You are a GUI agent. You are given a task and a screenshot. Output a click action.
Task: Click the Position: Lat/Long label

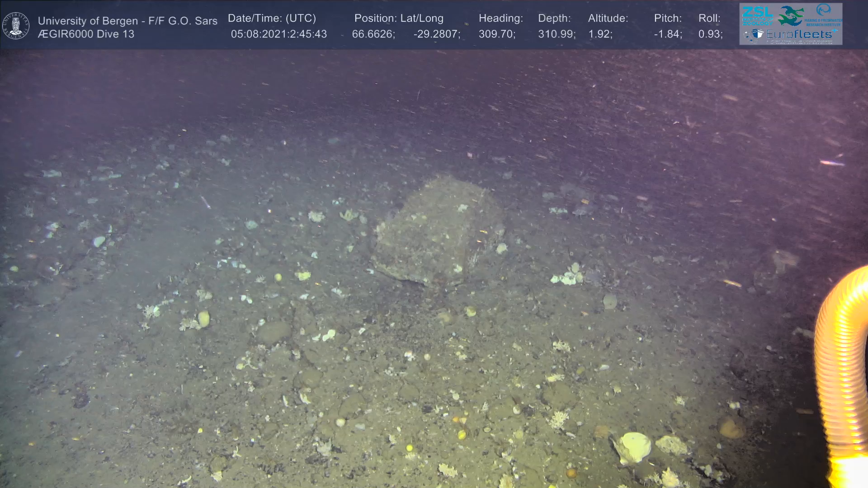(399, 19)
